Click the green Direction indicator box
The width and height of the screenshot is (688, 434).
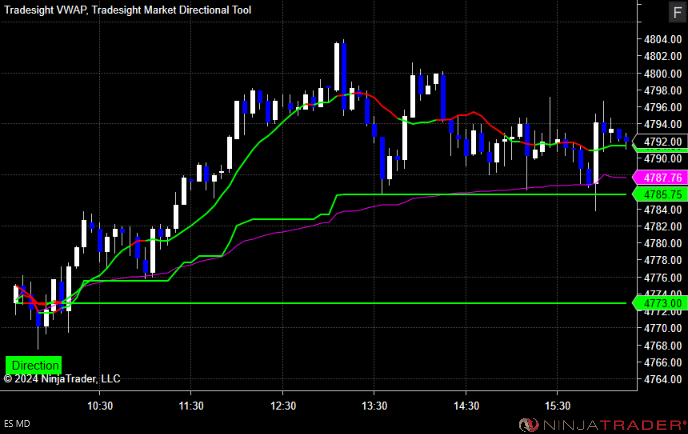(x=34, y=365)
